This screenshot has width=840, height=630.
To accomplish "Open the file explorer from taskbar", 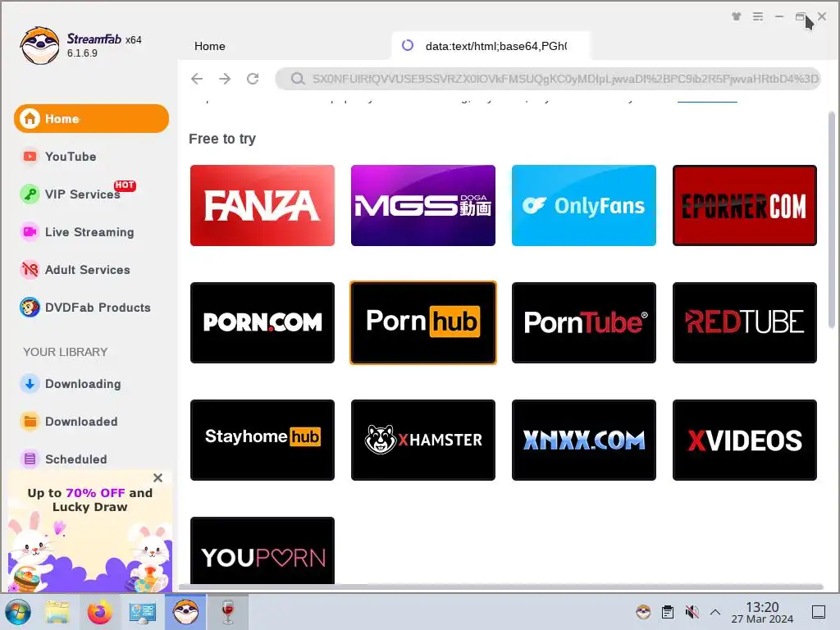I will tap(57, 612).
